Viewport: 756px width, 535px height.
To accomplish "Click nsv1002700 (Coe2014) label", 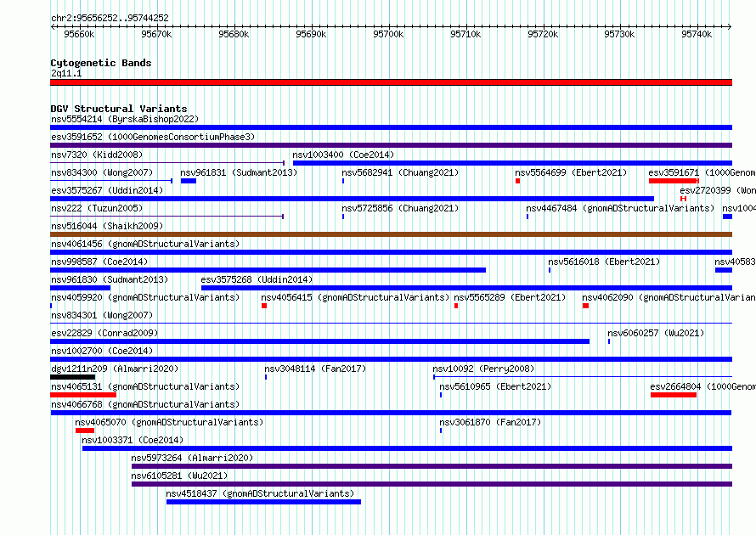I will tap(102, 351).
